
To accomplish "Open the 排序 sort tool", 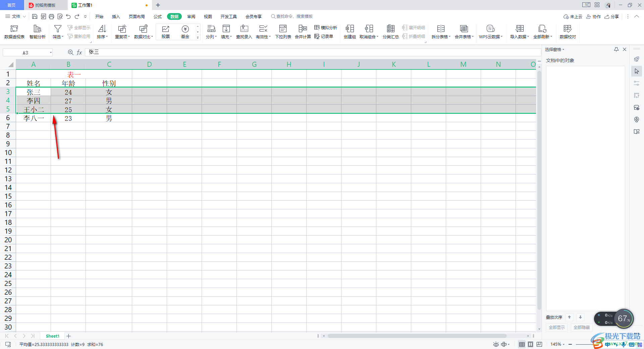I will (x=102, y=32).
